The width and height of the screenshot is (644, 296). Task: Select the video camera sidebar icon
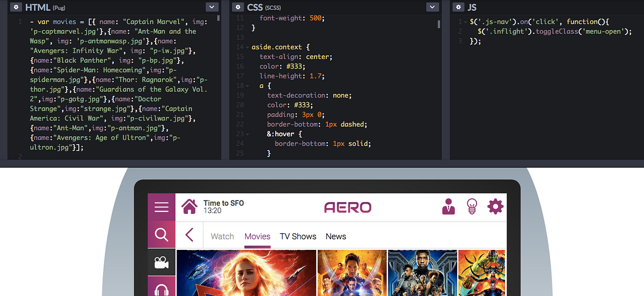tap(162, 262)
